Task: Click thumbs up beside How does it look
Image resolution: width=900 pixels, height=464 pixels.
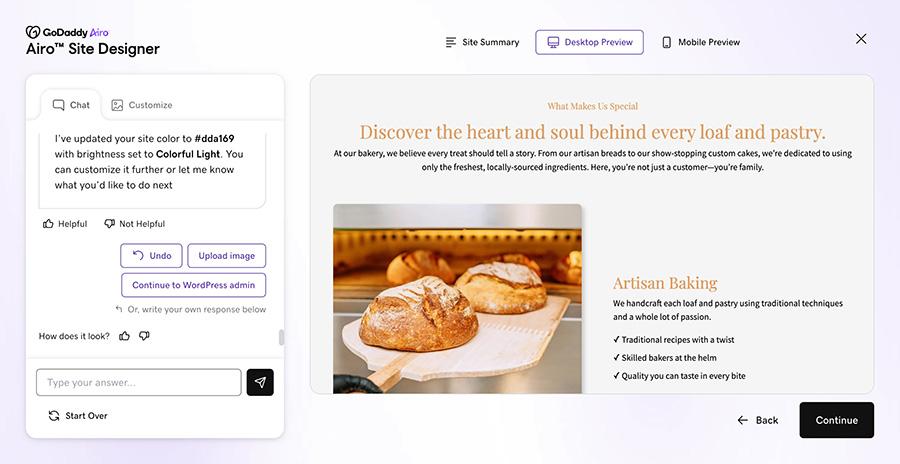Action: tap(124, 336)
